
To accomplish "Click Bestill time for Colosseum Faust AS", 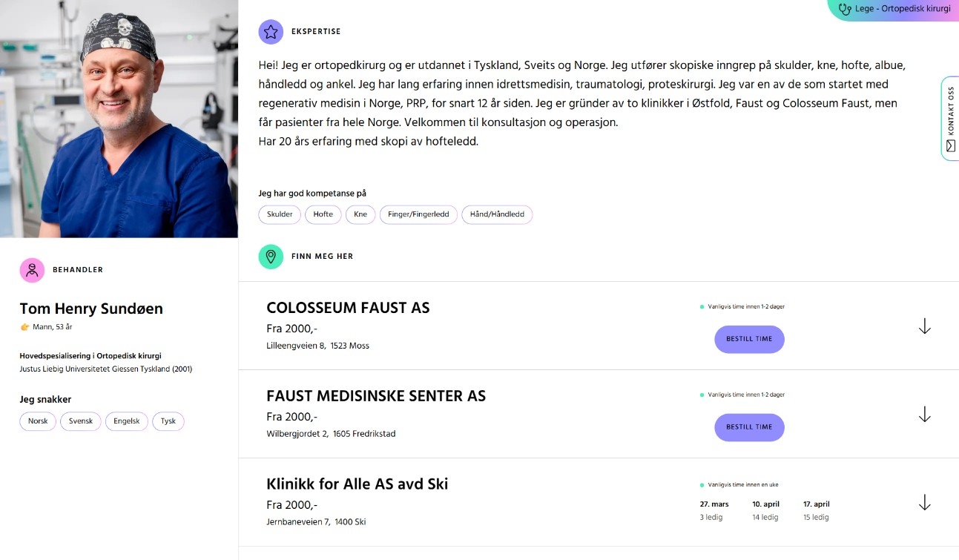I will (x=749, y=339).
